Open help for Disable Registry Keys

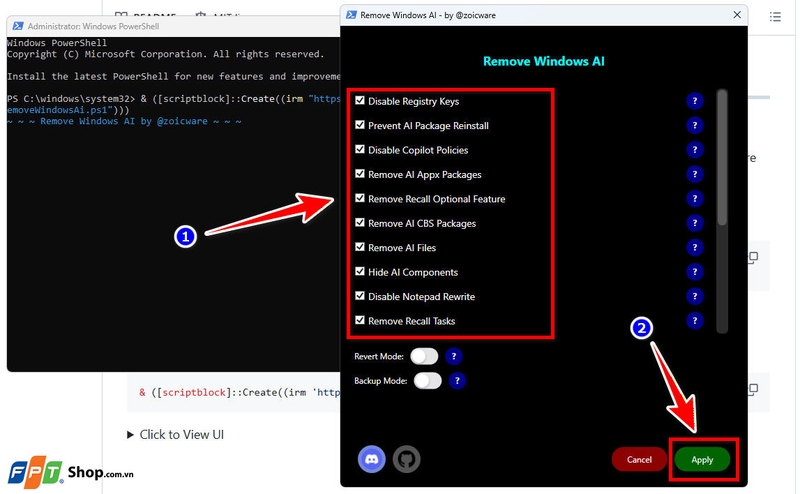694,101
